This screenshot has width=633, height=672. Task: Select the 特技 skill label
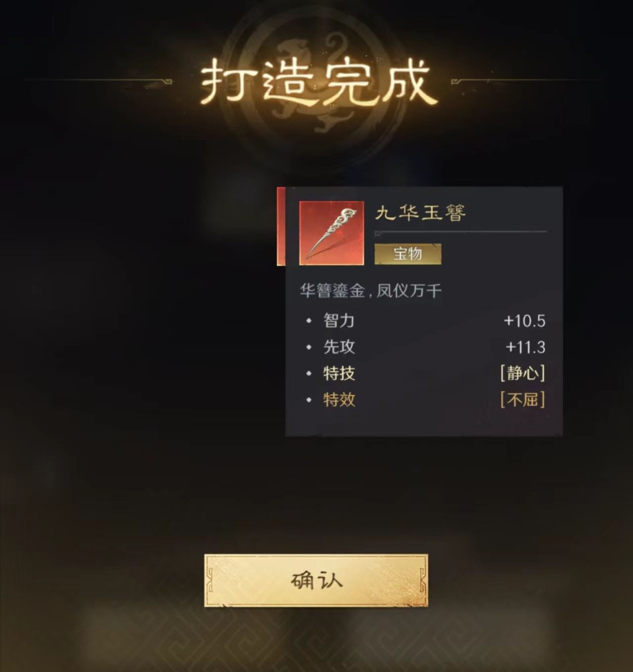[339, 373]
